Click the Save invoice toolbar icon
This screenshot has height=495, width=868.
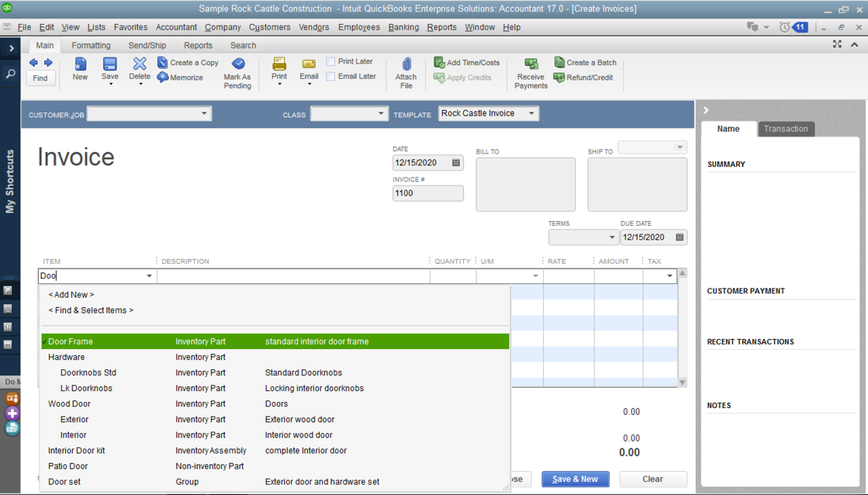110,64
